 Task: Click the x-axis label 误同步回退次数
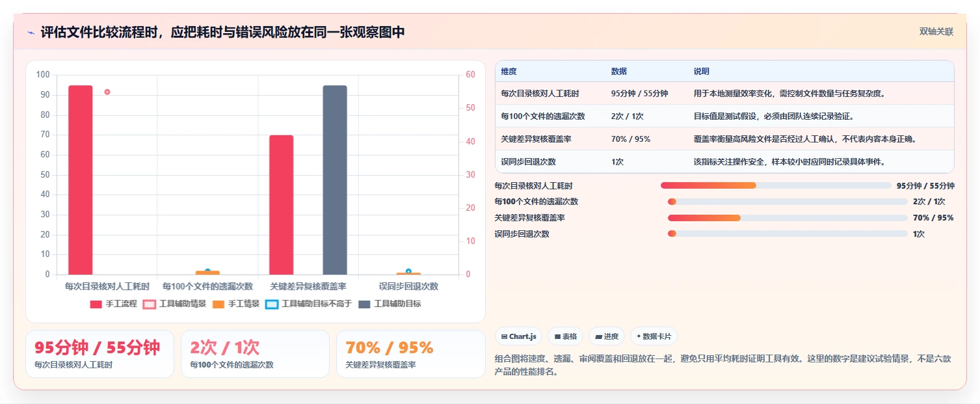(408, 286)
